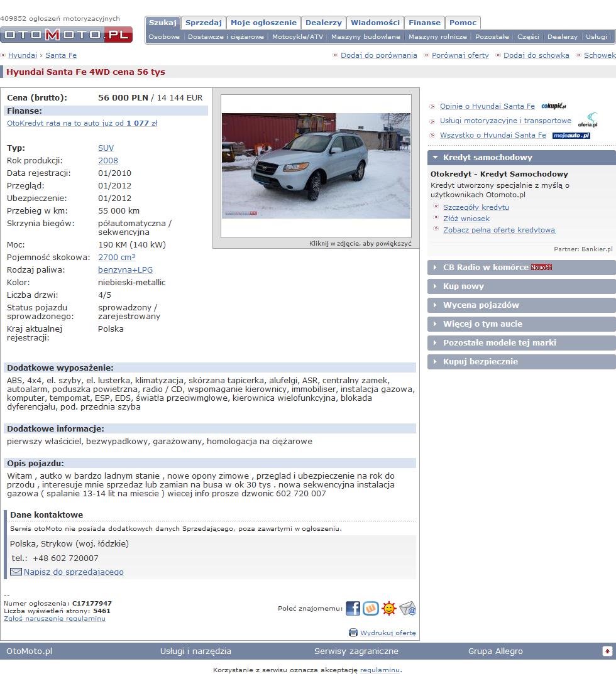Click the cokupić.pl logo
The image size is (616, 686).
point(553,106)
